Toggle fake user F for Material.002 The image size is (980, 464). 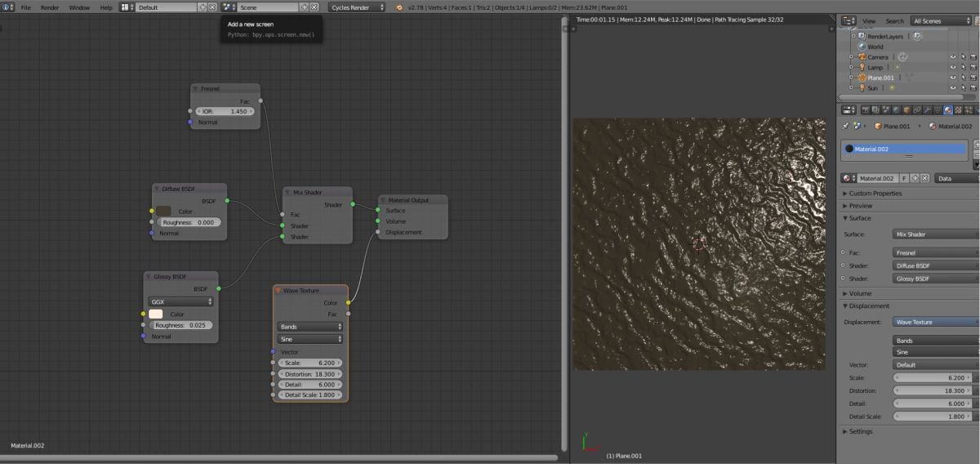(904, 178)
